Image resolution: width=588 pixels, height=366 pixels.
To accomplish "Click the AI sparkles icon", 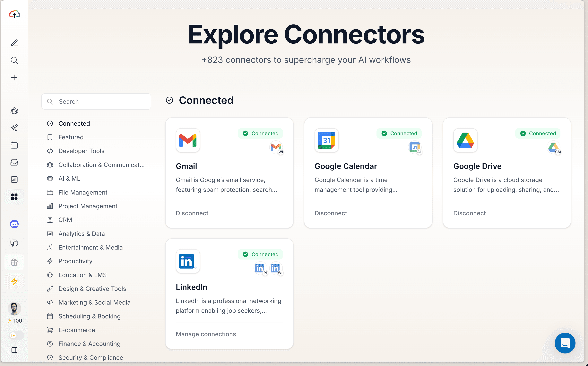I will pyautogui.click(x=14, y=128).
